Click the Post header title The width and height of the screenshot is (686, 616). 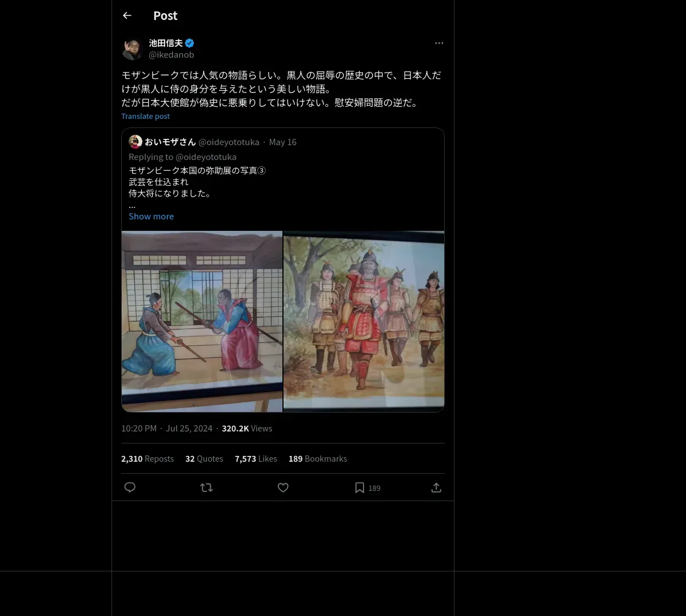(165, 15)
